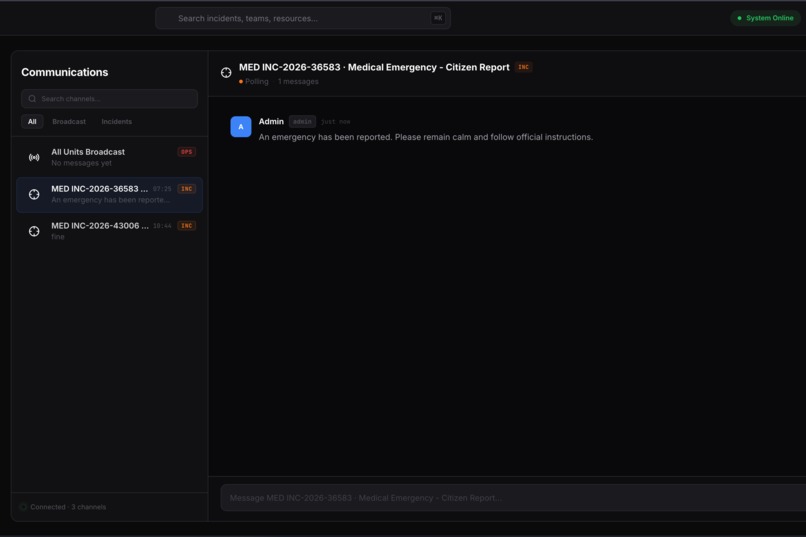The width and height of the screenshot is (806, 537).
Task: Click the search incidents, teams, resources field
Action: [303, 18]
